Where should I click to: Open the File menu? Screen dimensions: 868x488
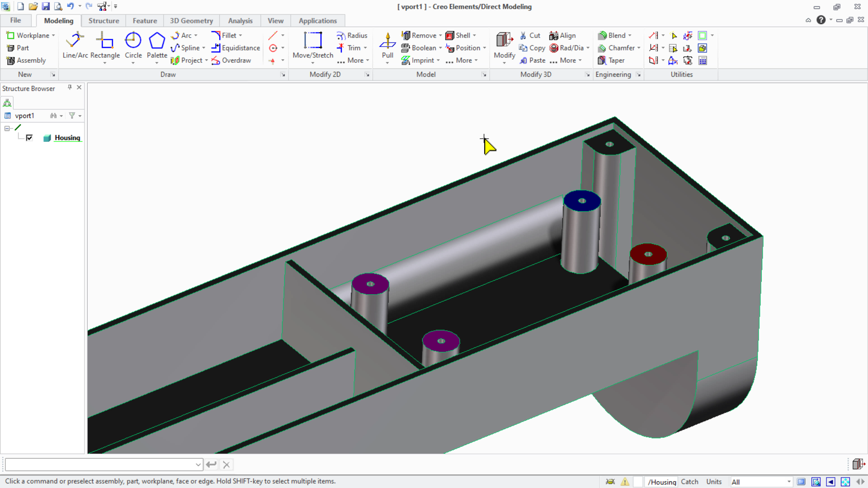point(15,20)
